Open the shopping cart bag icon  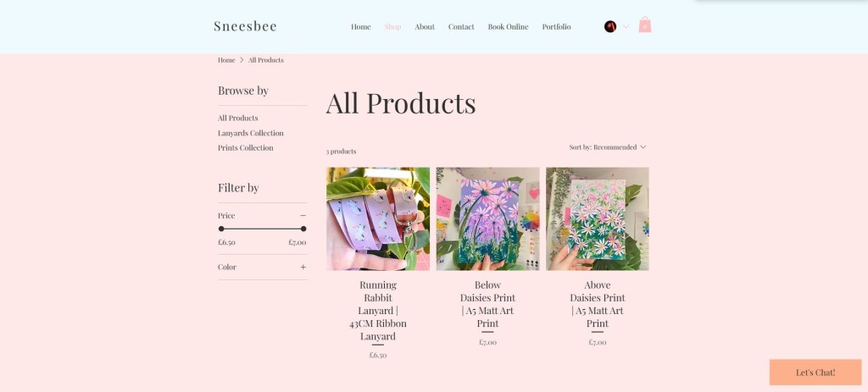pos(644,25)
